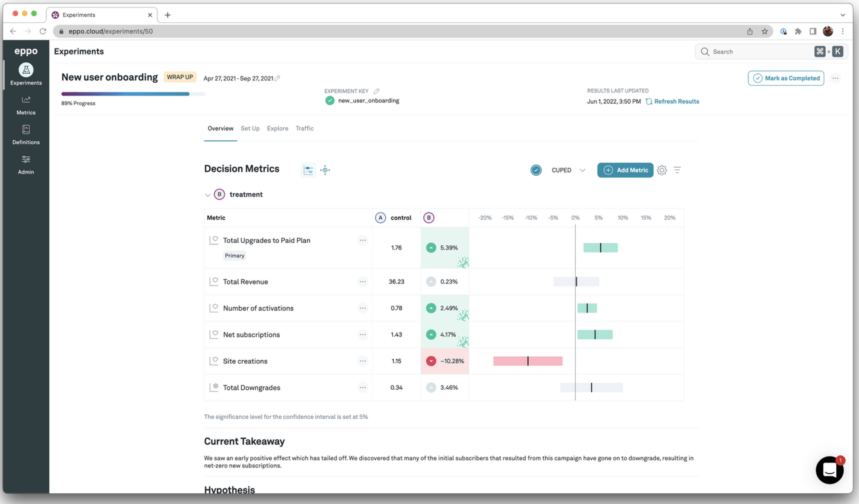Edit the experiment key pencil icon
859x504 pixels.
(x=376, y=91)
